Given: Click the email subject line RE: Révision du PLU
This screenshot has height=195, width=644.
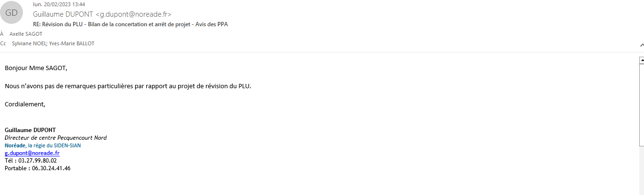Looking at the screenshot, I should (130, 24).
